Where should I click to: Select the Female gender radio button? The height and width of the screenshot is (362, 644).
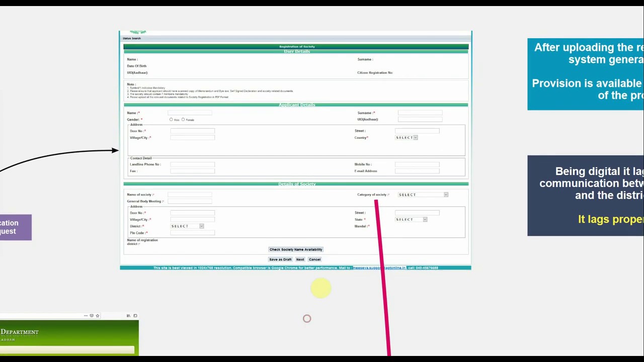coord(183,120)
